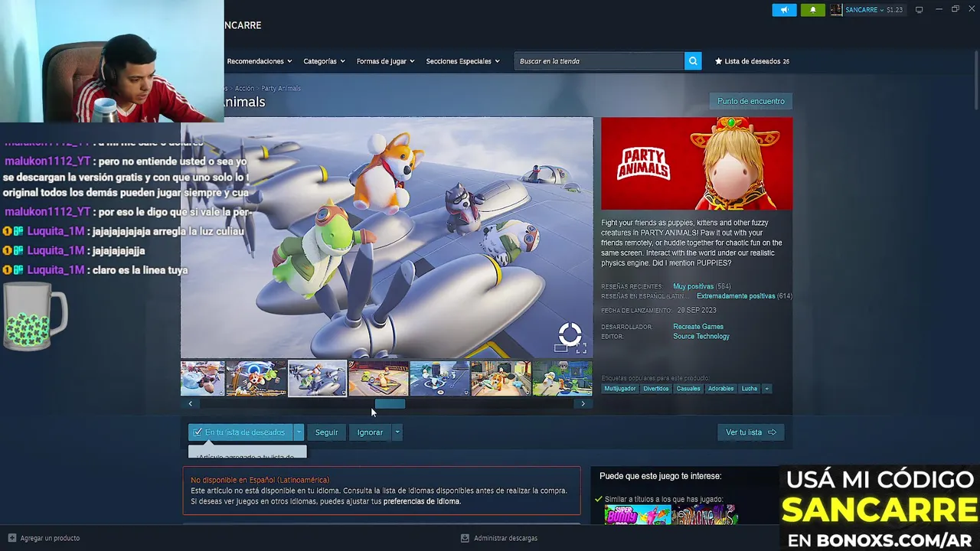Select the seventh thumbnail with white duck

click(x=563, y=379)
